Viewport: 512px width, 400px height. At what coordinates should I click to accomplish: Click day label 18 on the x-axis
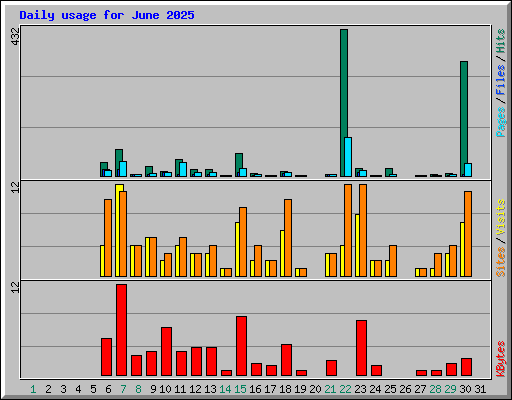click(x=285, y=389)
